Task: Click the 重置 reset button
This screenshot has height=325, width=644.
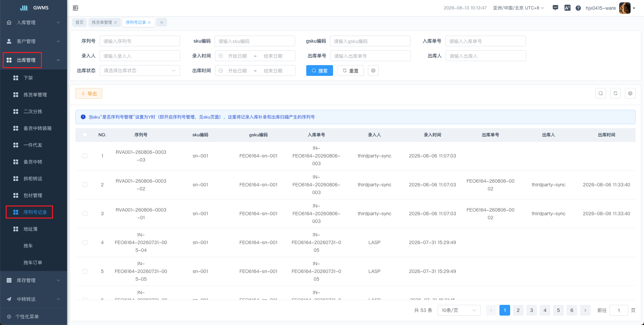Action: coord(351,71)
